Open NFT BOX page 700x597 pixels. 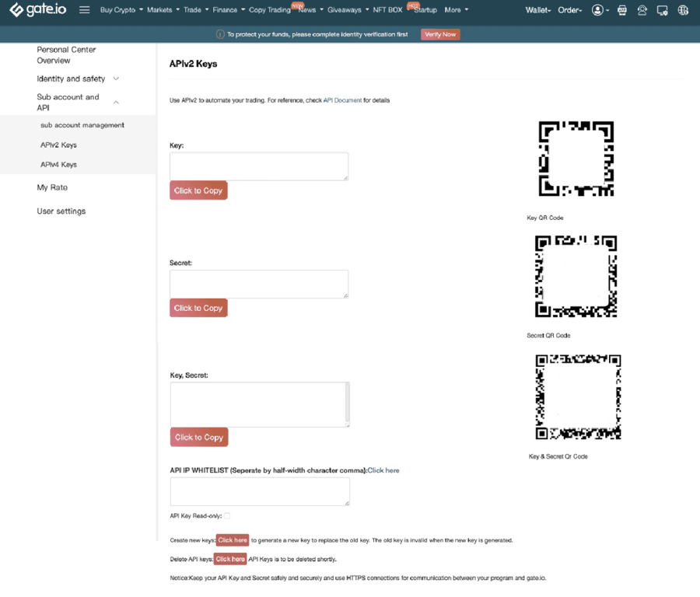(387, 10)
